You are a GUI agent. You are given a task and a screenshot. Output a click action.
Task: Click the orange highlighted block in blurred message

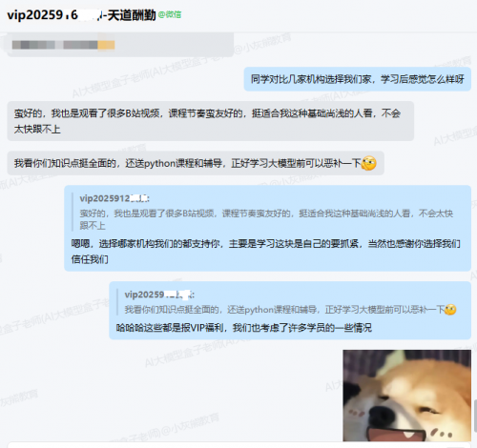pos(106,45)
